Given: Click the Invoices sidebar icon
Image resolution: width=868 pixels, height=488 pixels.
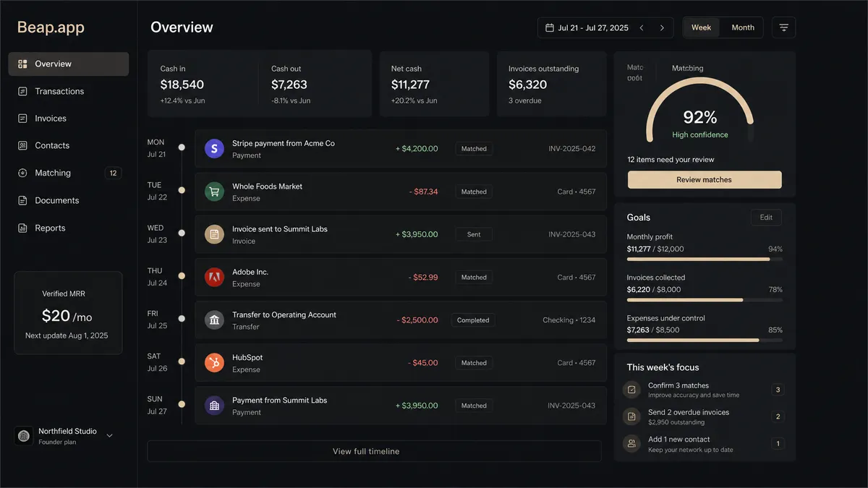Looking at the screenshot, I should click(22, 119).
